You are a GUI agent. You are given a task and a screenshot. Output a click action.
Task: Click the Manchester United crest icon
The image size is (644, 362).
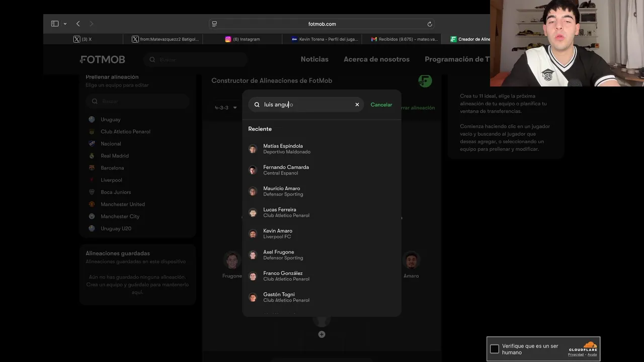(92, 204)
